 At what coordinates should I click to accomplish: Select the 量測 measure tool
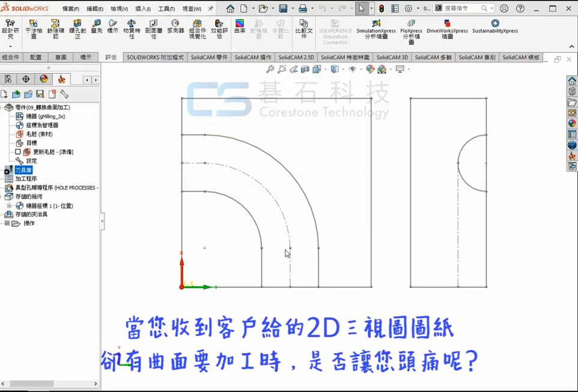point(96,26)
